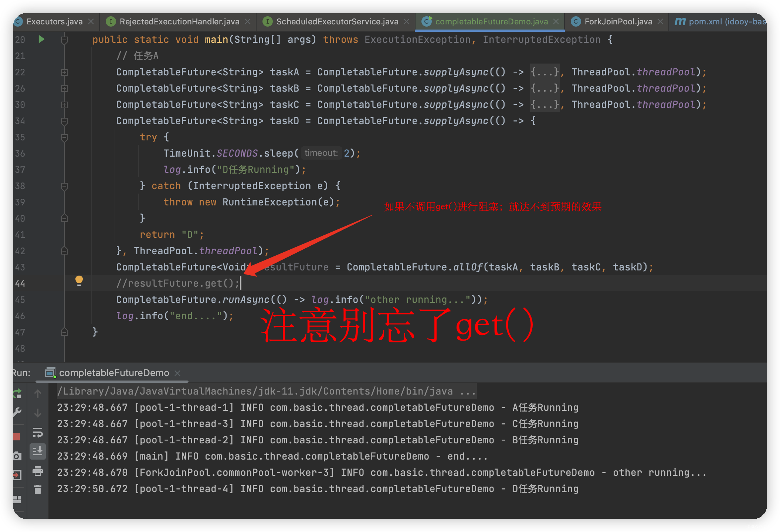Select completableFutureDemo run configuration tab

tap(114, 373)
